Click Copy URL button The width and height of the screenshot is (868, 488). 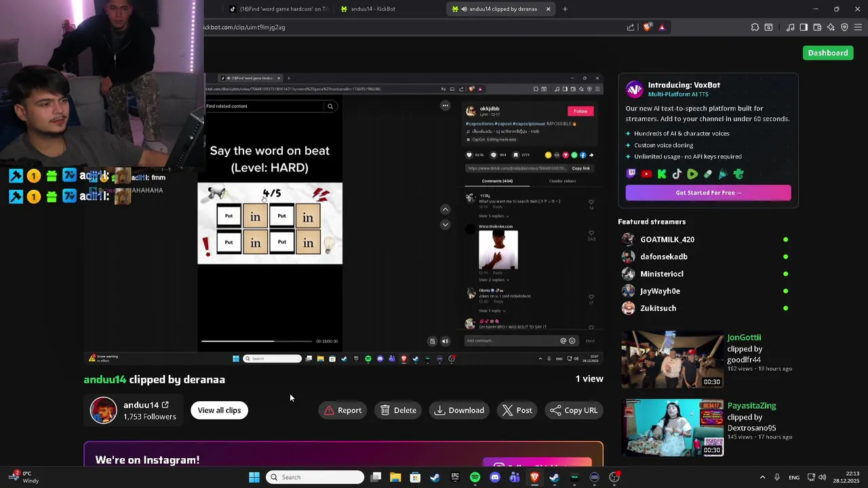[x=574, y=410]
